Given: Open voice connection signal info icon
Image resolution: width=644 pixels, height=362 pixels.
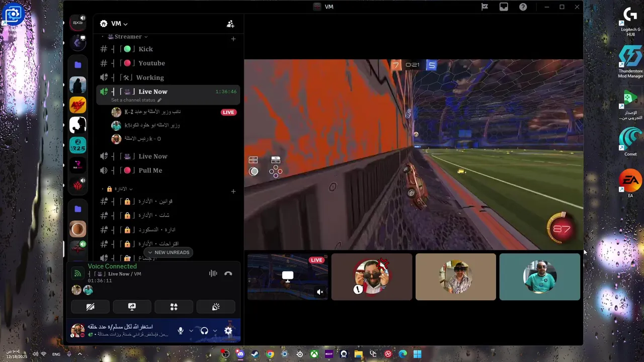Looking at the screenshot, I should [77, 274].
